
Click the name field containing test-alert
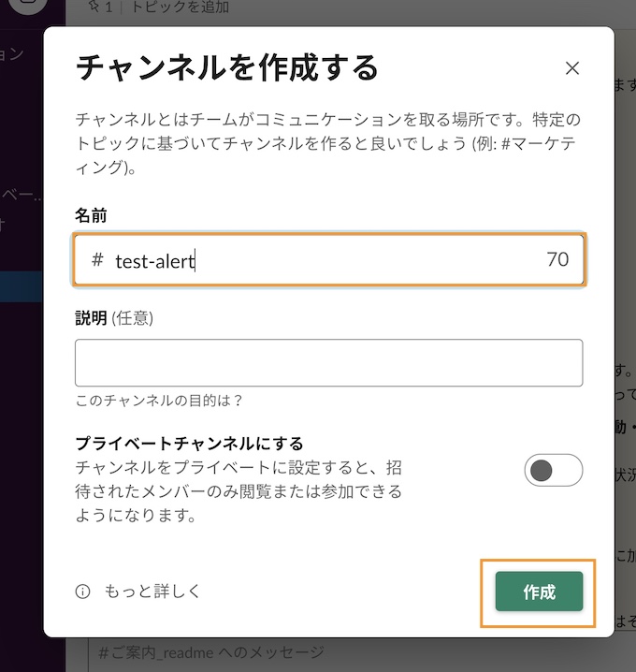click(x=328, y=259)
